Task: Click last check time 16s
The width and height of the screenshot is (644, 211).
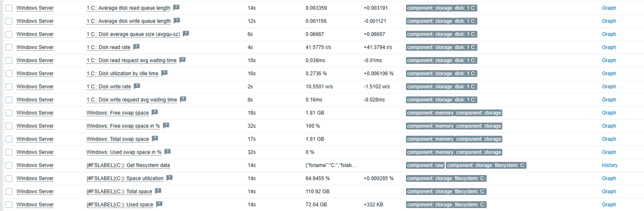Action: [251, 73]
